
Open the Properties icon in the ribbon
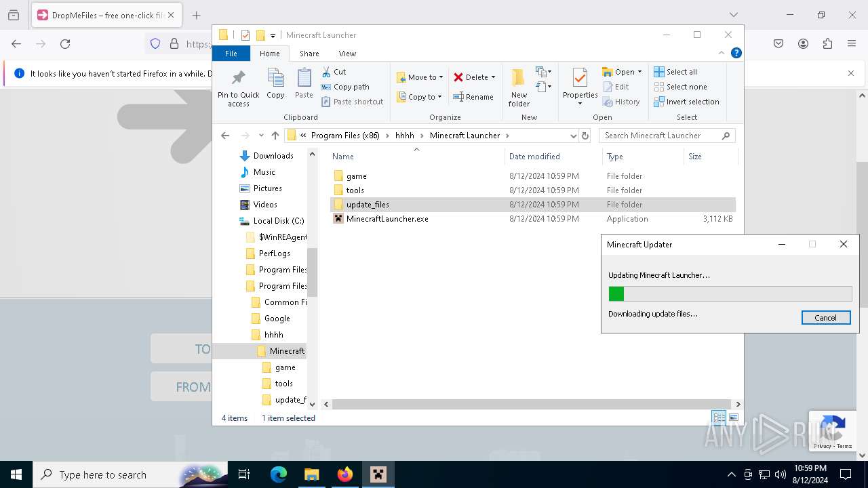580,83
